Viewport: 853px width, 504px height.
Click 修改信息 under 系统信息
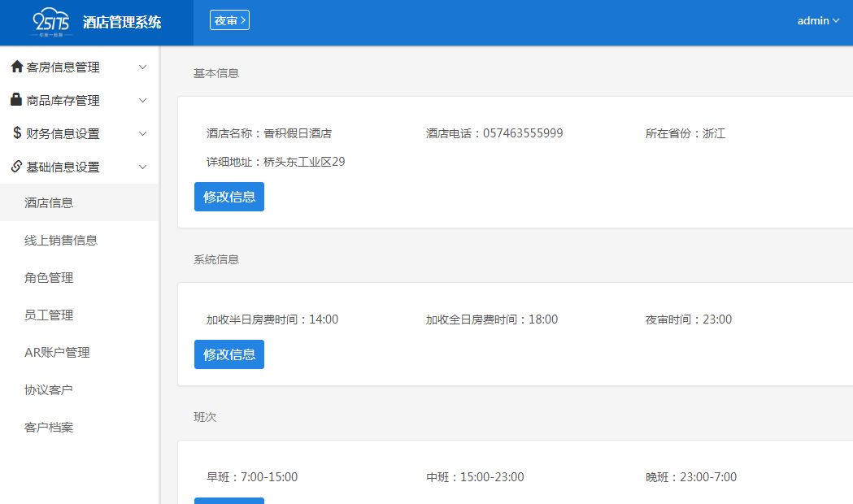click(229, 354)
